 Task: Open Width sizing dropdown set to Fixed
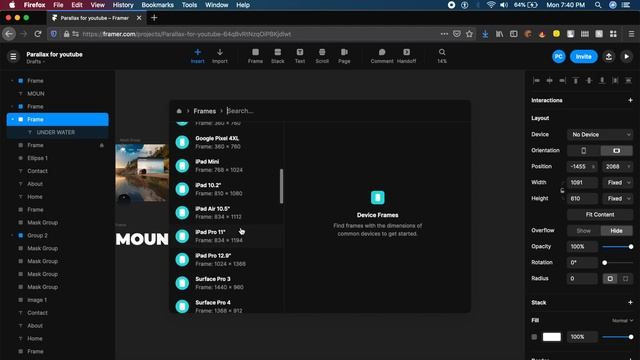(x=618, y=182)
